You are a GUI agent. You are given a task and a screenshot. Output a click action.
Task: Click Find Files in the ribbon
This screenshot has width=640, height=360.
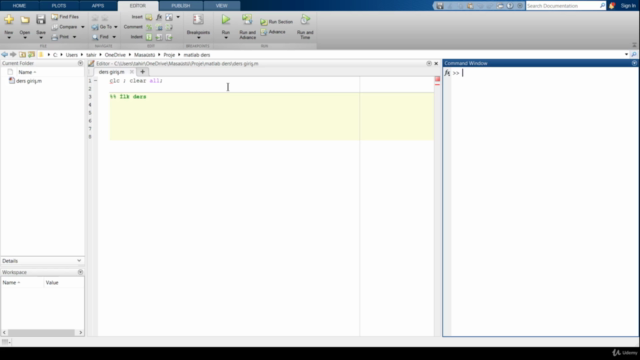(x=65, y=17)
